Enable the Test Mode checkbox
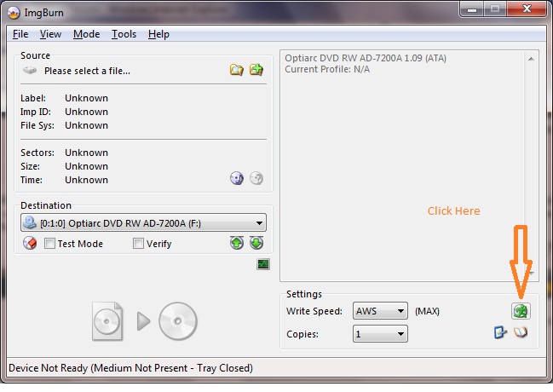Screen dimensions: 553x392 (x=49, y=244)
